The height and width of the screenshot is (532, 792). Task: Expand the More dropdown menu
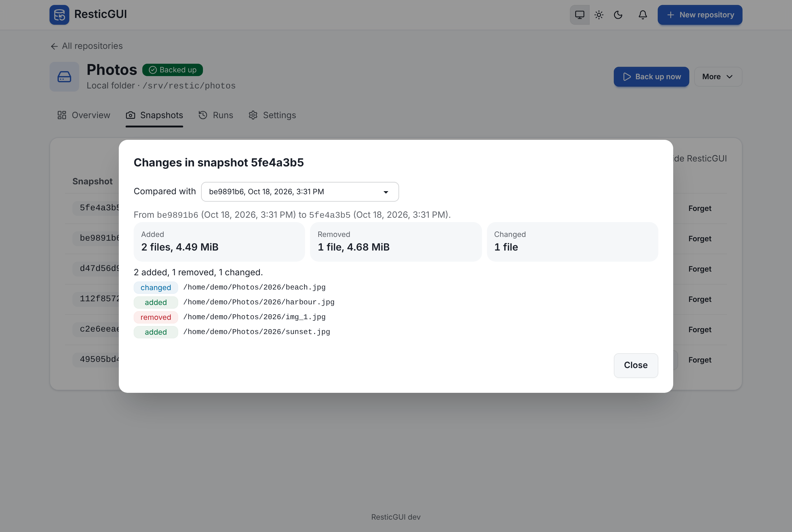click(718, 76)
